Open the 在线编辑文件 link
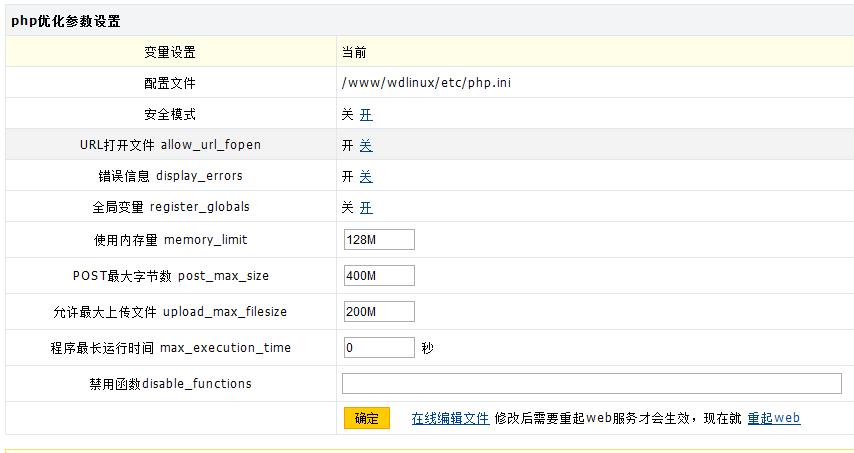854x453 pixels. click(450, 419)
